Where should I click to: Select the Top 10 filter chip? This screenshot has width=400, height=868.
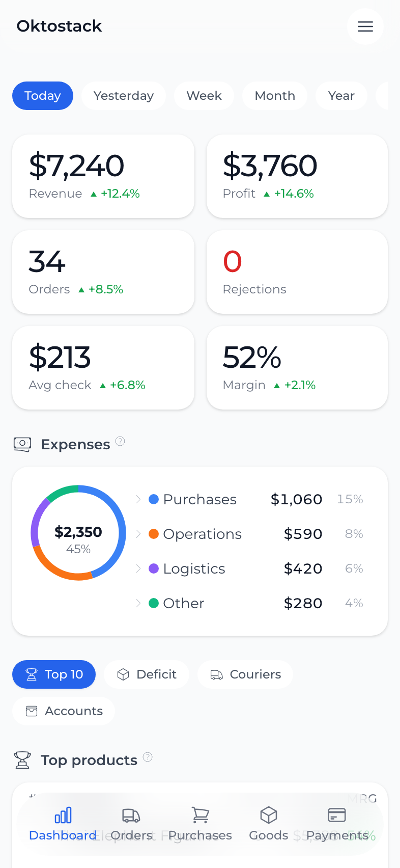53,674
